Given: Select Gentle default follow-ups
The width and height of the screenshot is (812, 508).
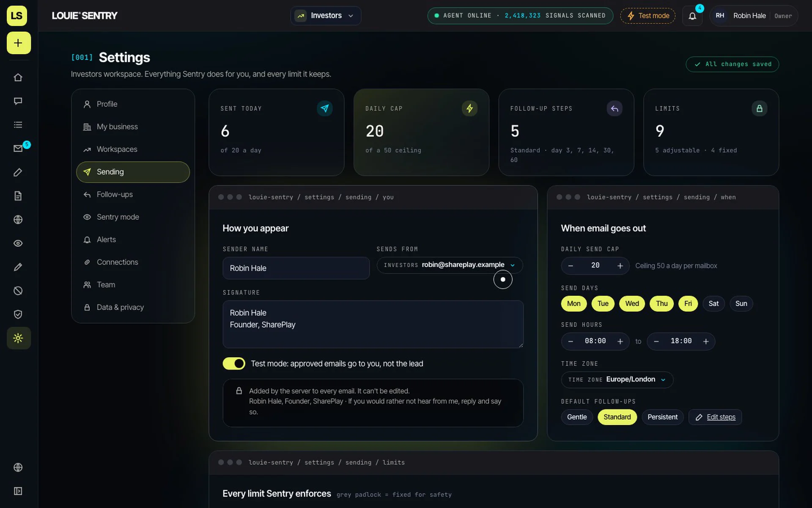Looking at the screenshot, I should coord(577,417).
